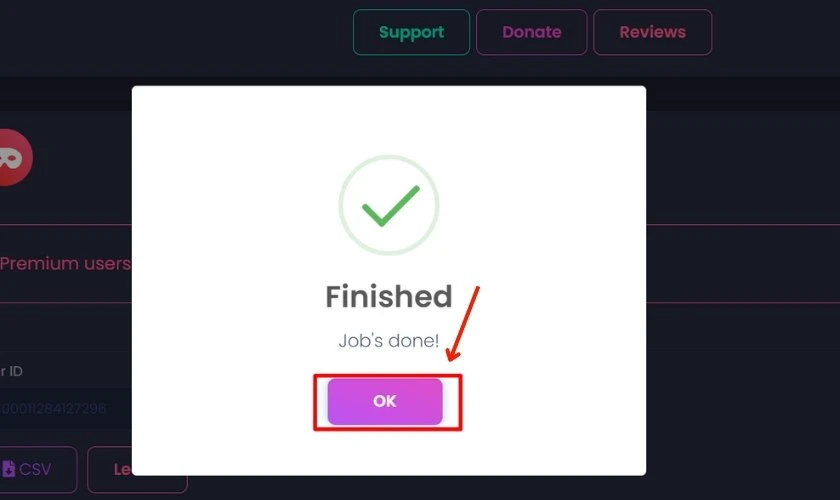Click the red arrow annotation
The height and width of the screenshot is (500, 840).
click(x=463, y=323)
